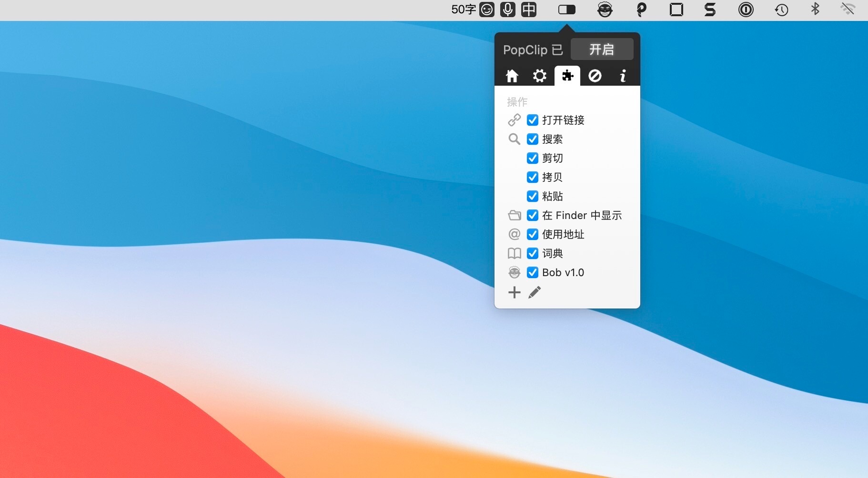Show the PopClip info tab

point(622,76)
